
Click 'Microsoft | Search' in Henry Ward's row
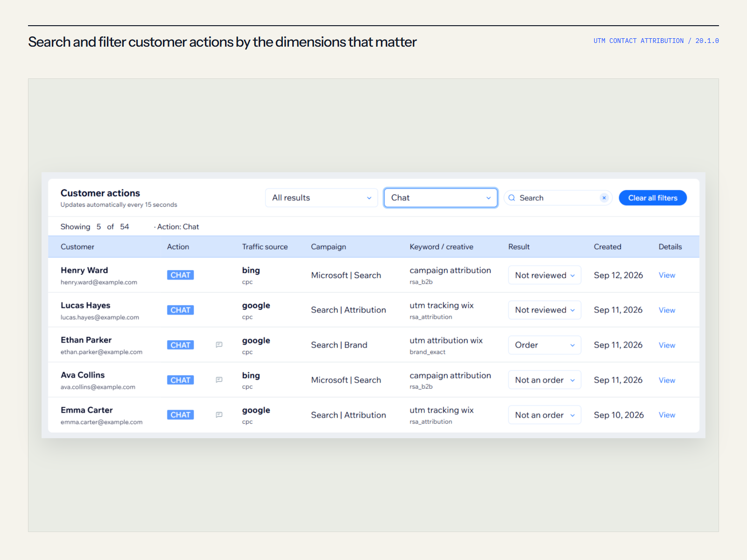[x=346, y=275]
